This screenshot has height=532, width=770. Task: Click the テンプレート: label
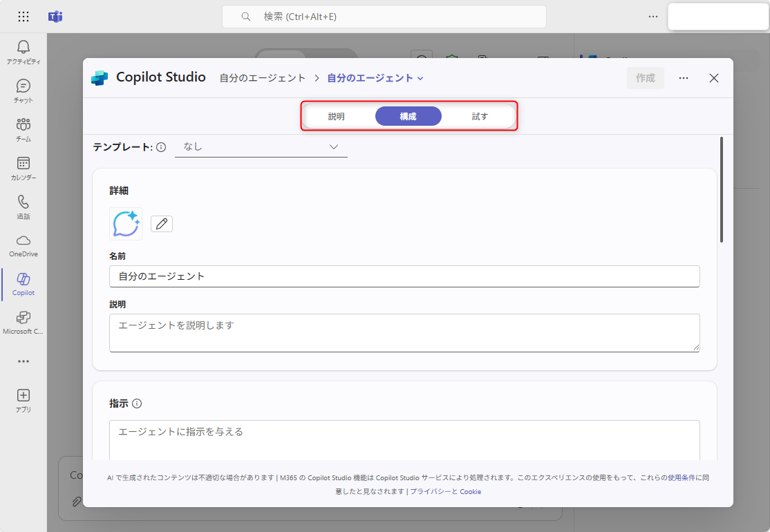click(123, 146)
